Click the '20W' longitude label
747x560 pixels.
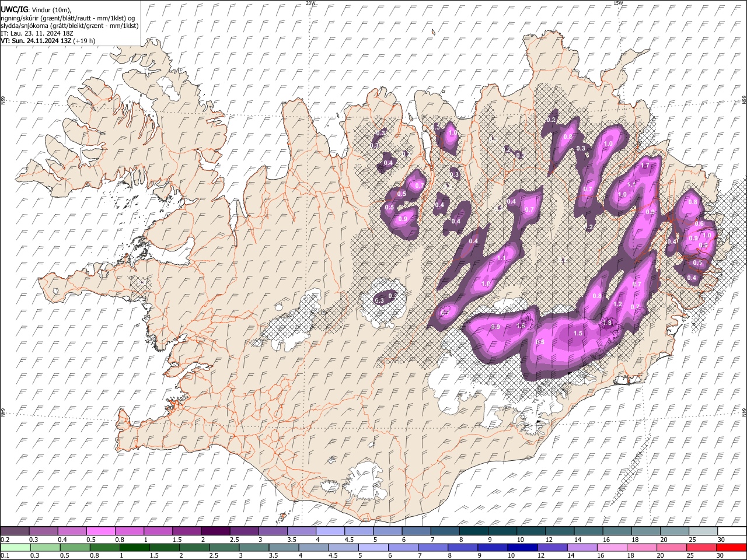click(310, 3)
